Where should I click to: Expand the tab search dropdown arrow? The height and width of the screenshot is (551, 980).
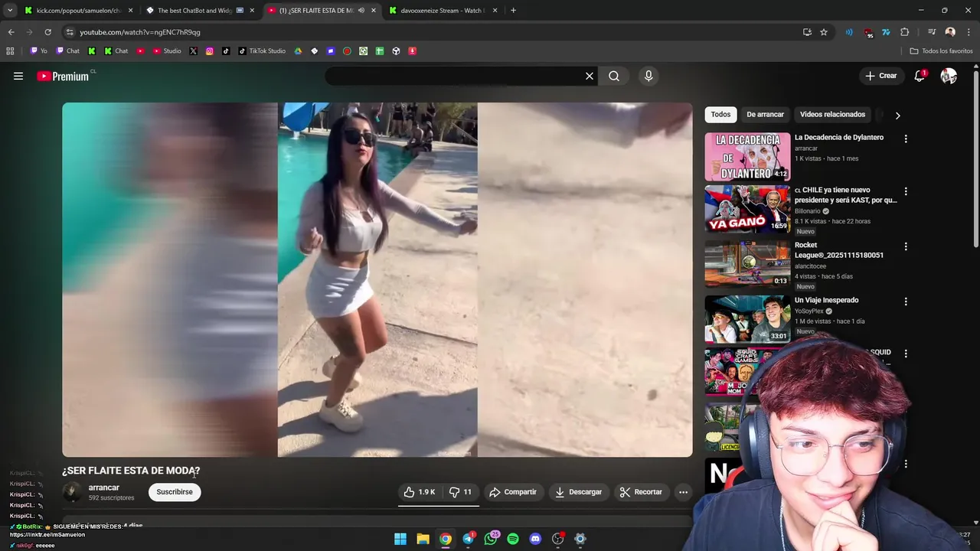click(x=10, y=11)
